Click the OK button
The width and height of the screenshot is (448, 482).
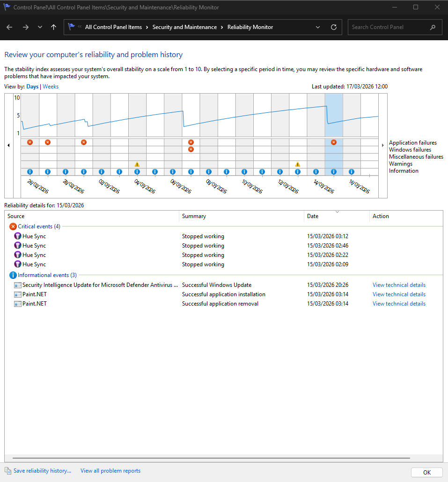coord(427,473)
